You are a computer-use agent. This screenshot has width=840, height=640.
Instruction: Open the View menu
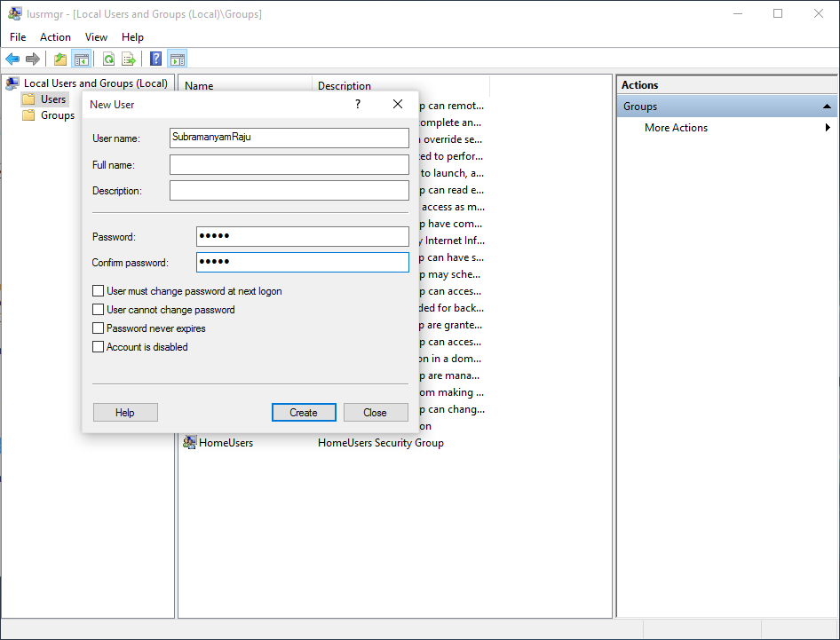[x=96, y=37]
